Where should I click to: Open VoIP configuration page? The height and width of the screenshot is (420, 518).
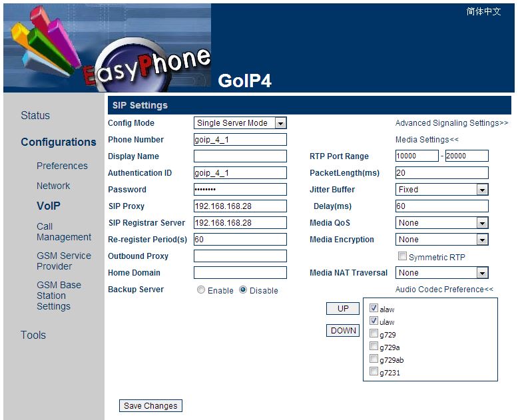49,206
